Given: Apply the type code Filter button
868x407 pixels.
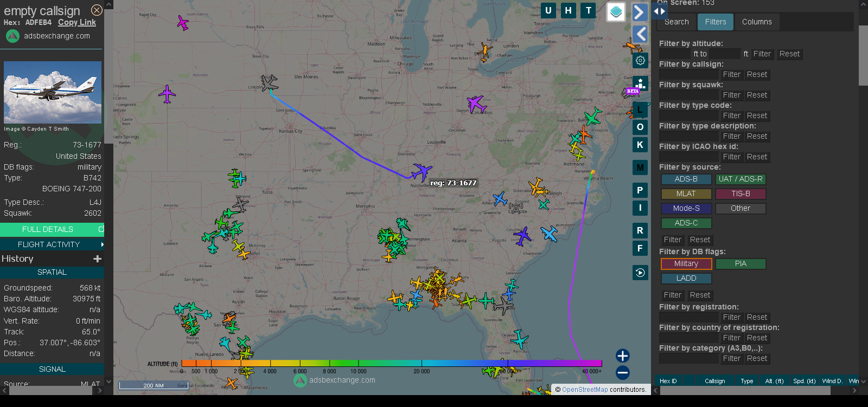Looking at the screenshot, I should pyautogui.click(x=731, y=115).
